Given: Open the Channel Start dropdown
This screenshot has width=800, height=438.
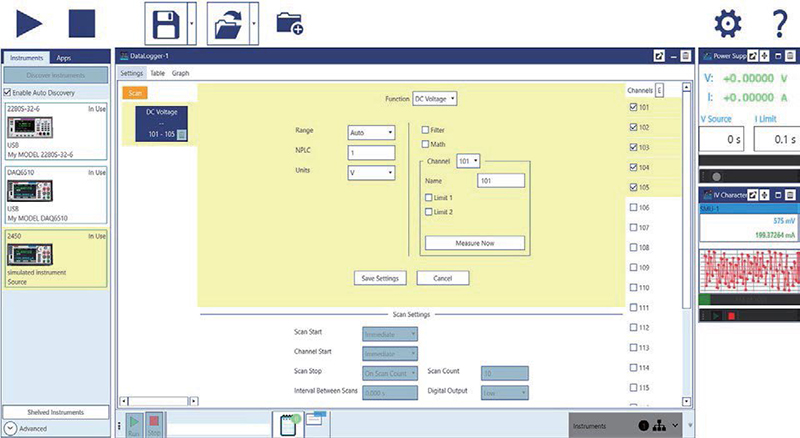Looking at the screenshot, I should coord(390,354).
